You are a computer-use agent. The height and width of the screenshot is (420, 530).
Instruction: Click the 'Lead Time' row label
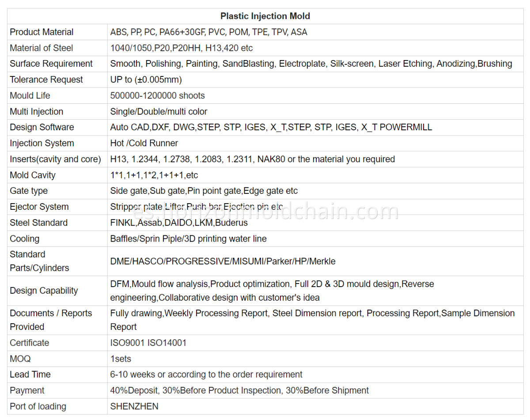click(x=30, y=375)
